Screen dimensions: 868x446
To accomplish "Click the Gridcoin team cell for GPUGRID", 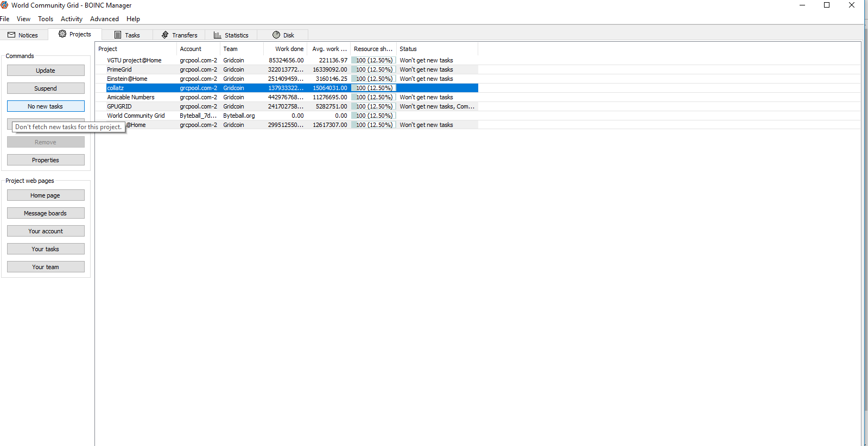I will [x=233, y=106].
